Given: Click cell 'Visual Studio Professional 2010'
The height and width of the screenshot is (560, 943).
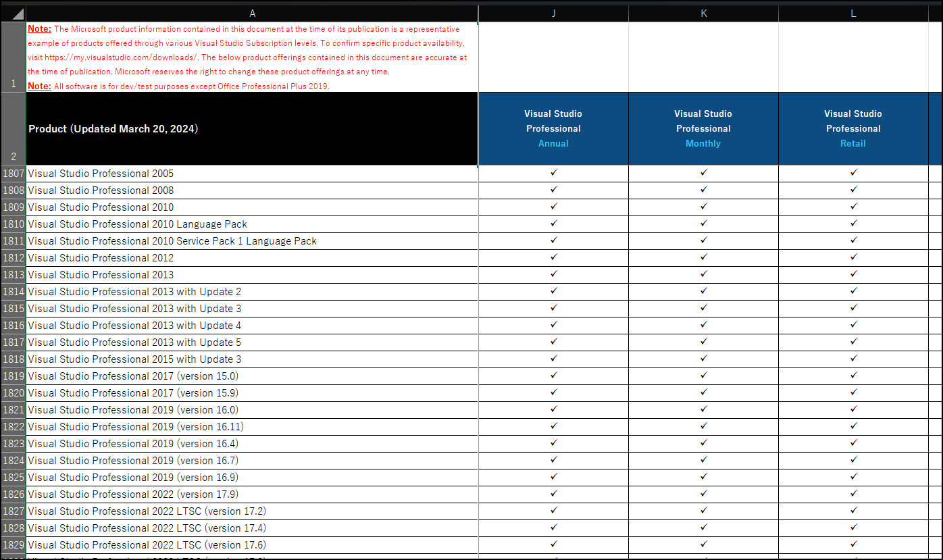Looking at the screenshot, I should 252,207.
